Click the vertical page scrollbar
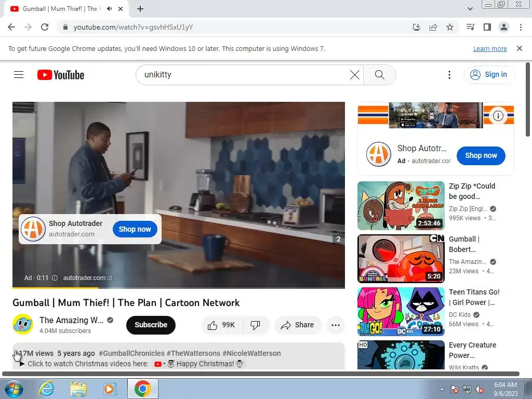 point(528,100)
